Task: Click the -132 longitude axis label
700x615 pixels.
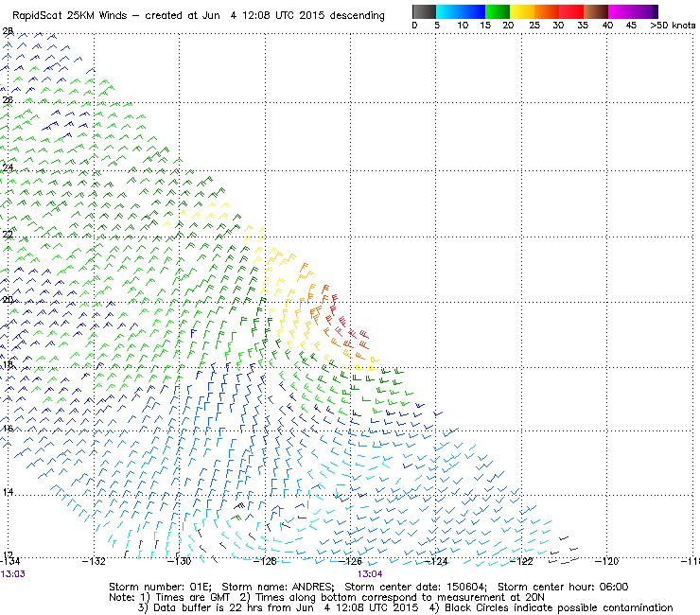Action: [x=94, y=561]
